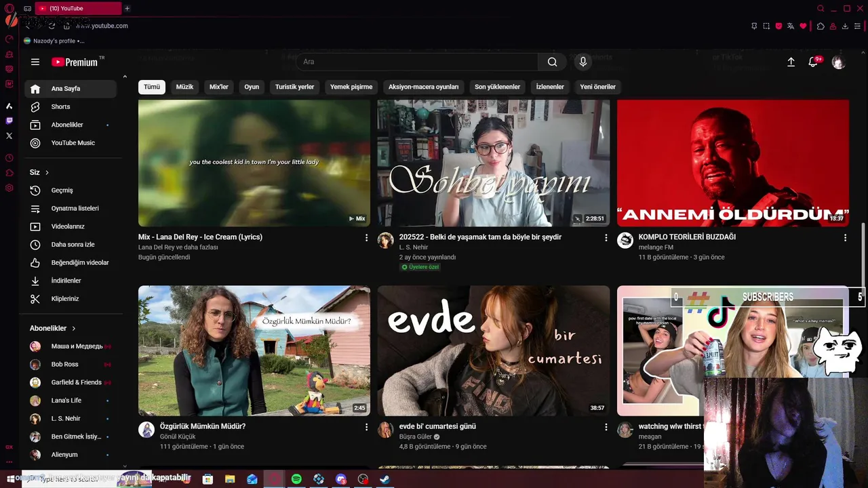Open the Twitch icon in Opera sidebar
The width and height of the screenshot is (868, 488).
tap(9, 121)
